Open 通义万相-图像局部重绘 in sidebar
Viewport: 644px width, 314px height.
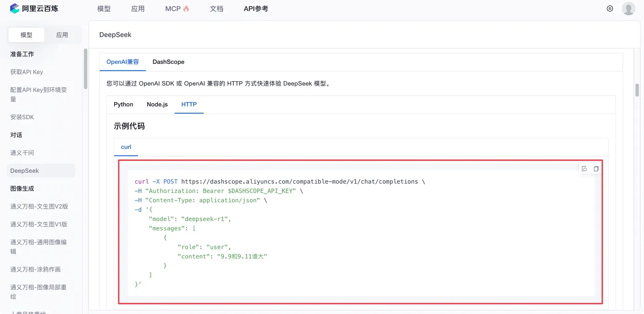39,291
